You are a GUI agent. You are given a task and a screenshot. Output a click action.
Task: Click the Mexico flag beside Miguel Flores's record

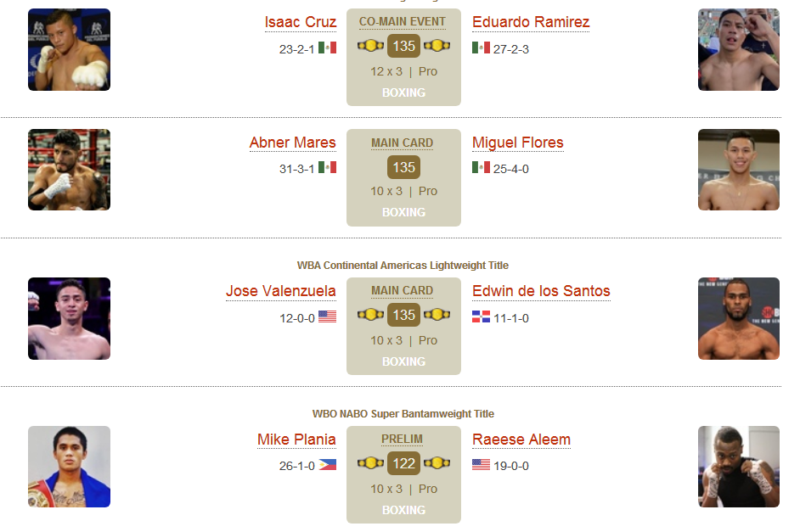(x=481, y=168)
